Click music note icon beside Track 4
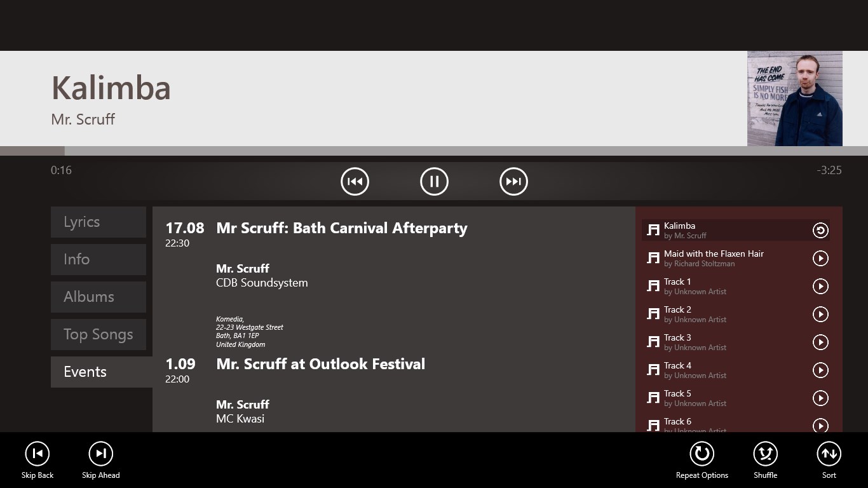 [653, 370]
